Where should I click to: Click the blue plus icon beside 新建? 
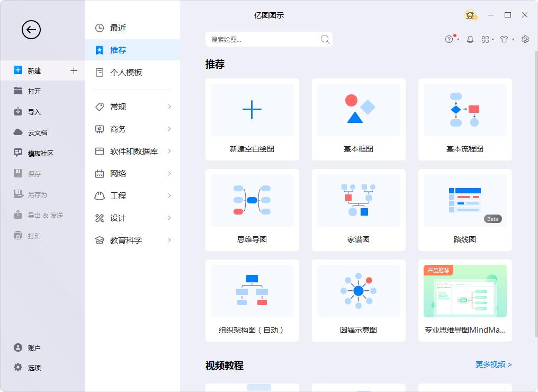tap(18, 70)
